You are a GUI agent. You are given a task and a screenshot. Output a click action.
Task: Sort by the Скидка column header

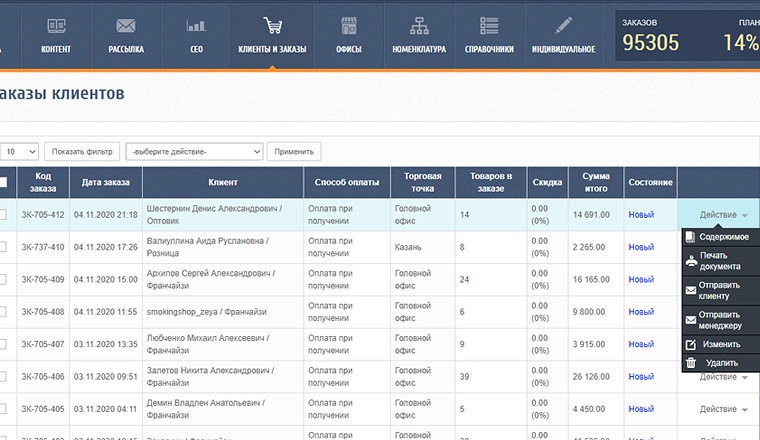tap(547, 182)
